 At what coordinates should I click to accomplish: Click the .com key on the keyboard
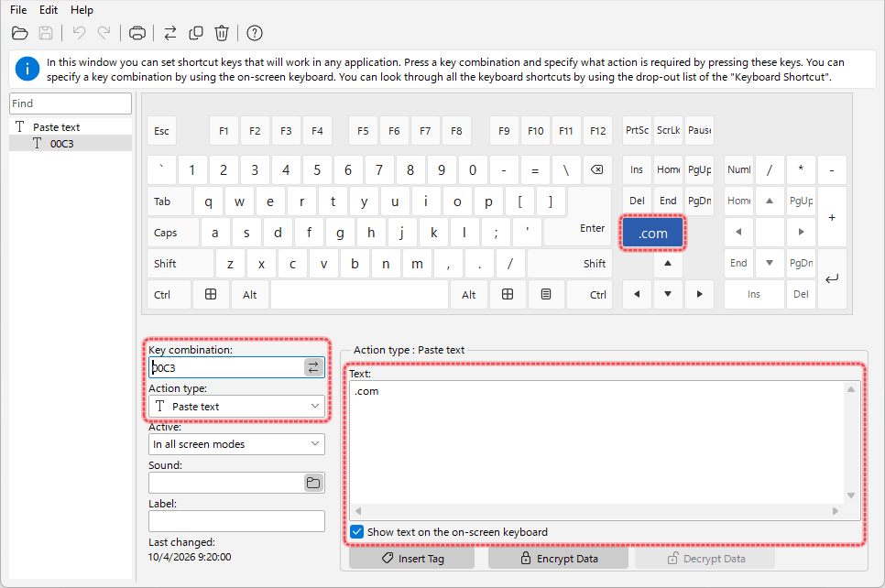tap(653, 233)
